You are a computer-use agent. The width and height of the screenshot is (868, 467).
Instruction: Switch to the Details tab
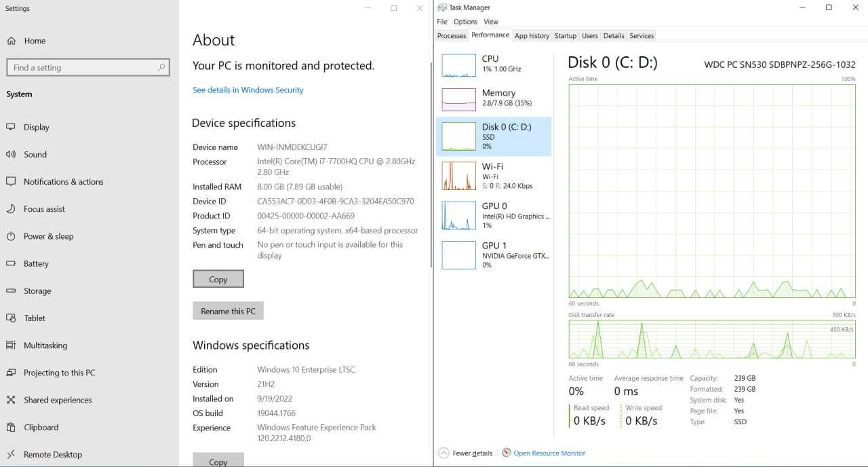pos(614,36)
